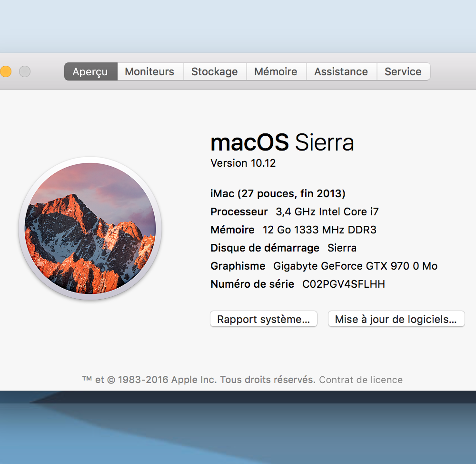Select serial number C02PGV4SFLHH
Viewport: 476px width, 464px height.
coord(344,284)
